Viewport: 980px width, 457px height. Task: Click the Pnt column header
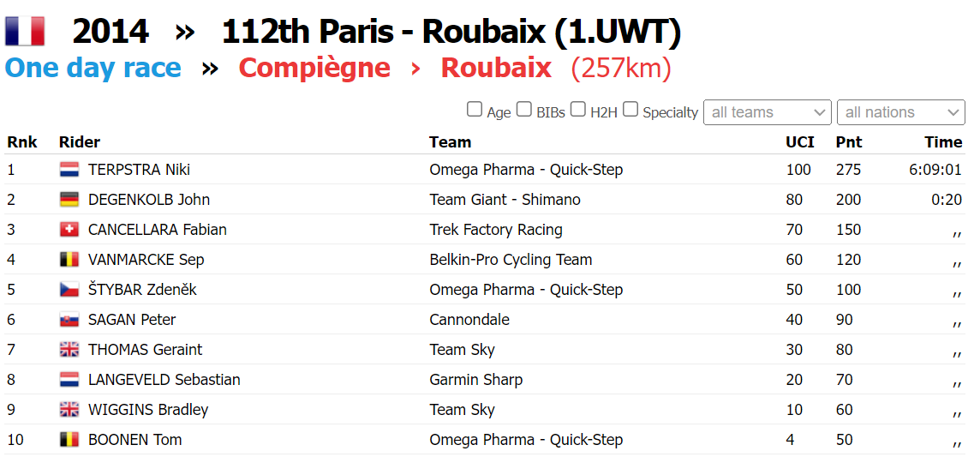[849, 142]
